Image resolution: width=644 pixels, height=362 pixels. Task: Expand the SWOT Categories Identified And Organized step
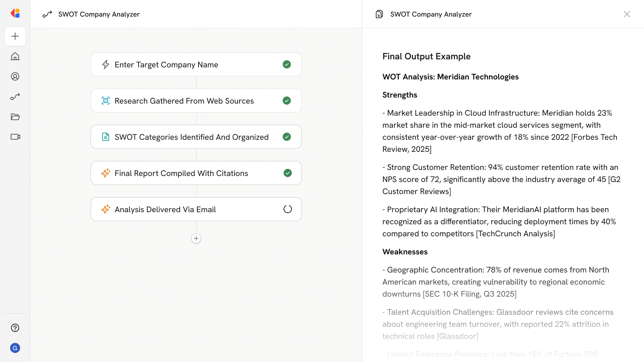pos(196,137)
